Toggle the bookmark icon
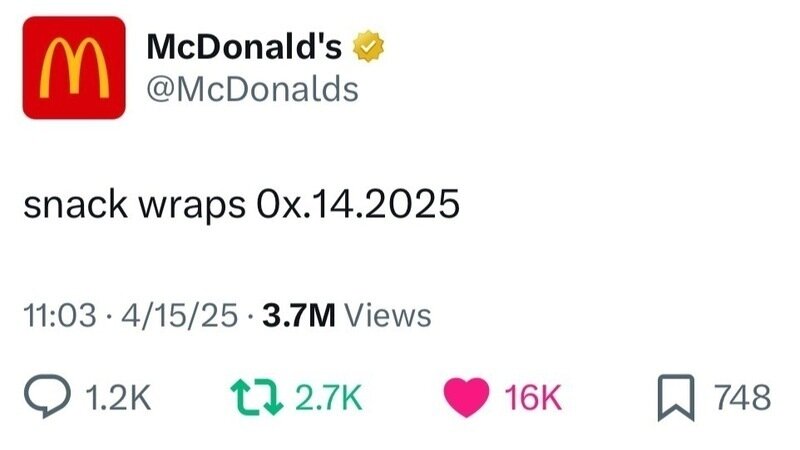800x450 pixels. pyautogui.click(x=677, y=398)
